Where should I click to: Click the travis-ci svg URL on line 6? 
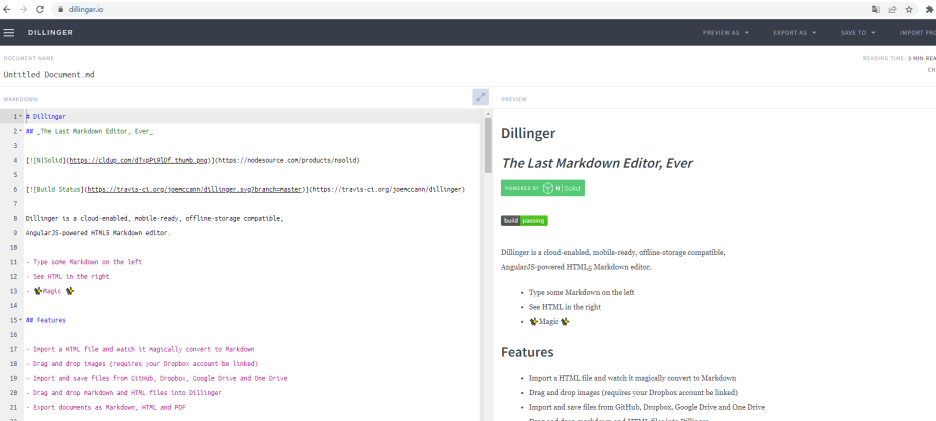(195, 189)
